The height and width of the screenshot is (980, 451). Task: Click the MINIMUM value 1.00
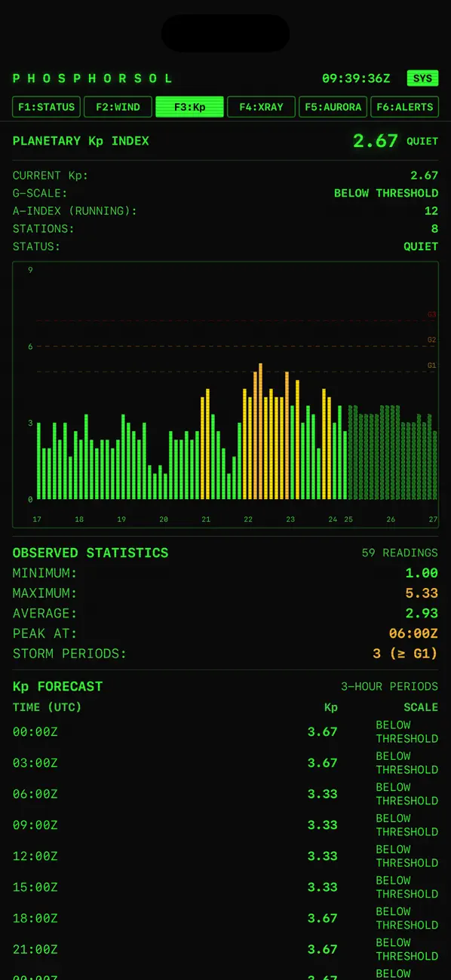[422, 573]
